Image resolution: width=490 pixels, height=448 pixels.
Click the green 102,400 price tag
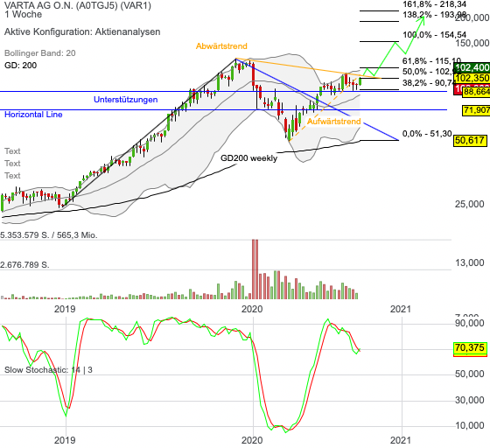coord(472,67)
